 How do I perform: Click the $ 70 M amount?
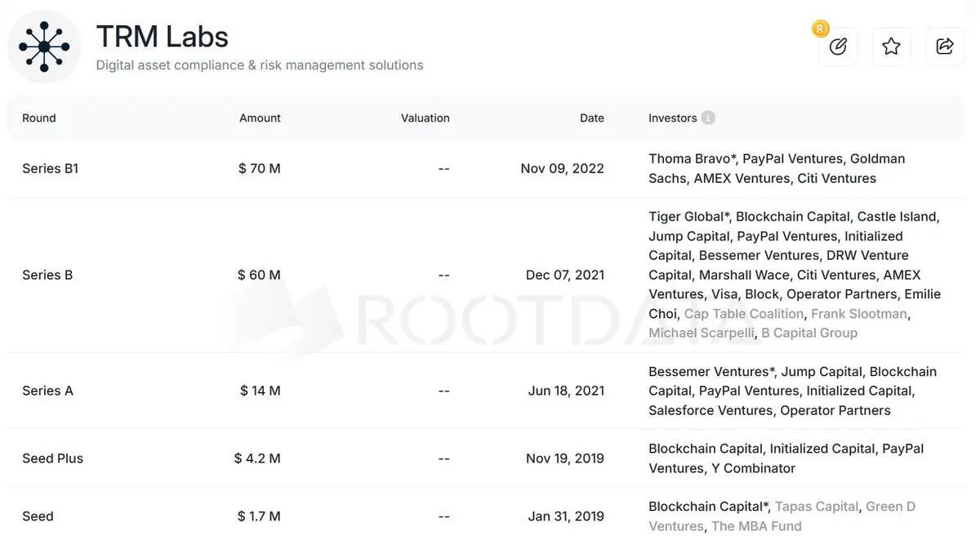click(260, 168)
